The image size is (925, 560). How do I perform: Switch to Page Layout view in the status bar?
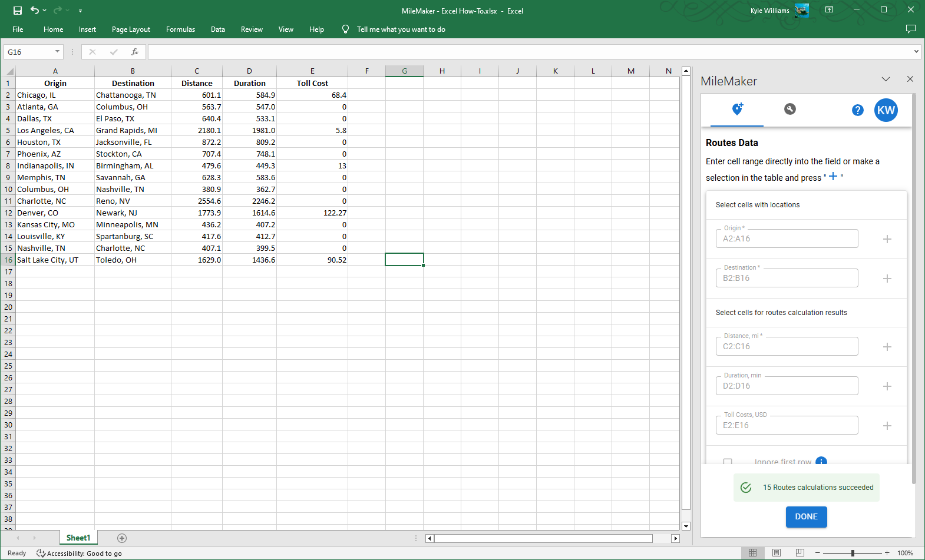pyautogui.click(x=777, y=553)
